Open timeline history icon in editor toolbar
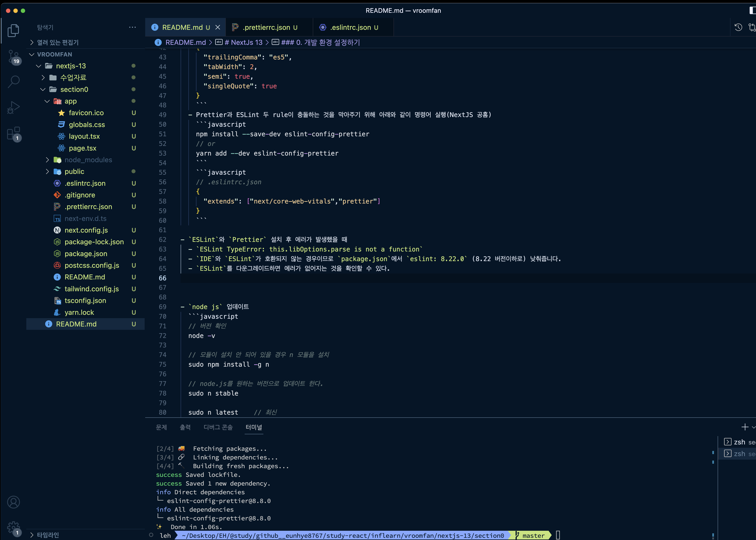 click(738, 27)
